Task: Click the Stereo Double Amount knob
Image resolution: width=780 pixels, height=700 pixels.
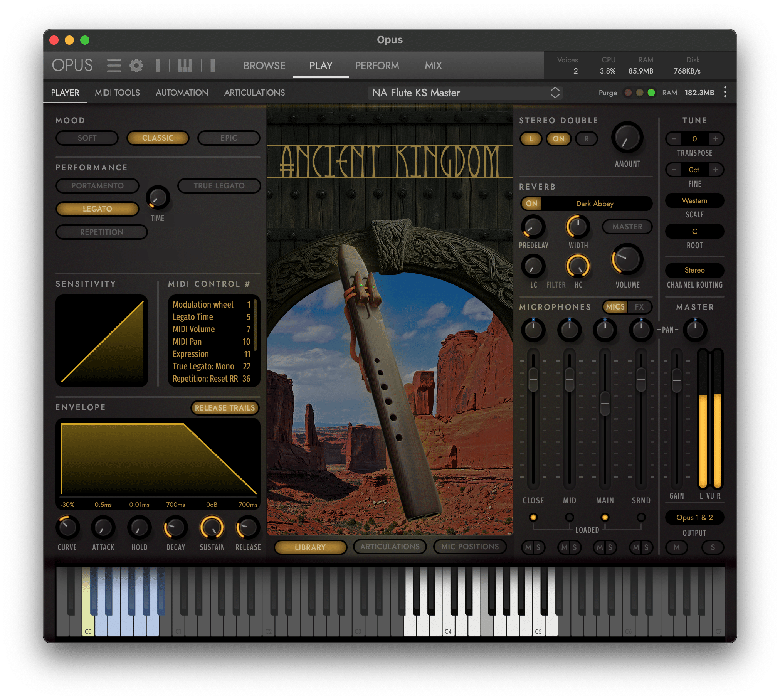Action: (x=627, y=138)
